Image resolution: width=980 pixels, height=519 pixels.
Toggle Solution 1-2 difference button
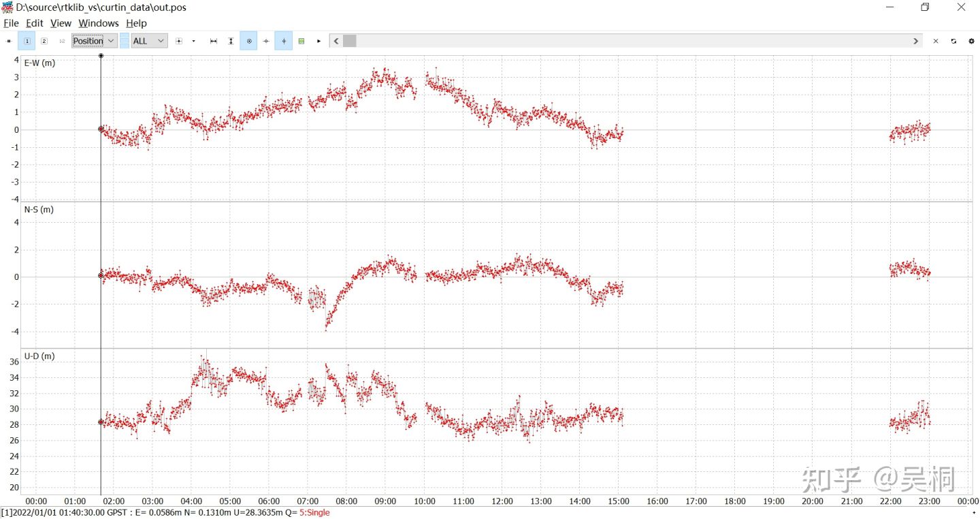click(62, 41)
